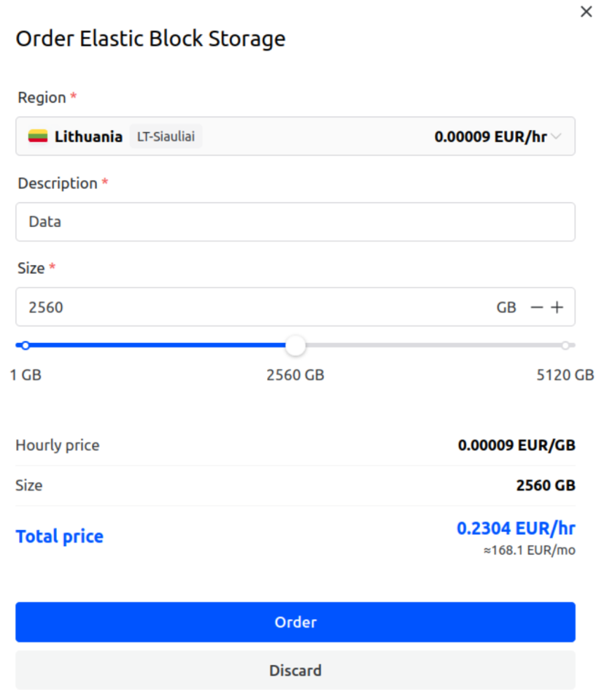Close the Order Elastic Block Storage dialog

(x=586, y=12)
